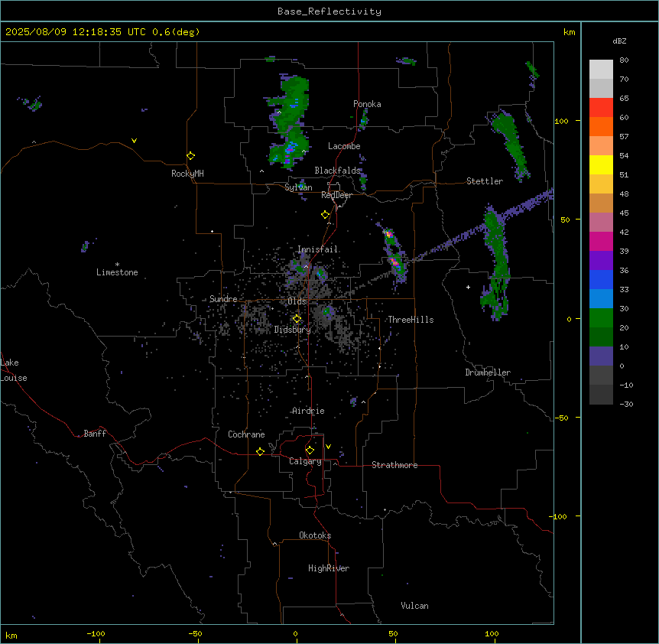Select the Sylvan label

[x=298, y=187]
